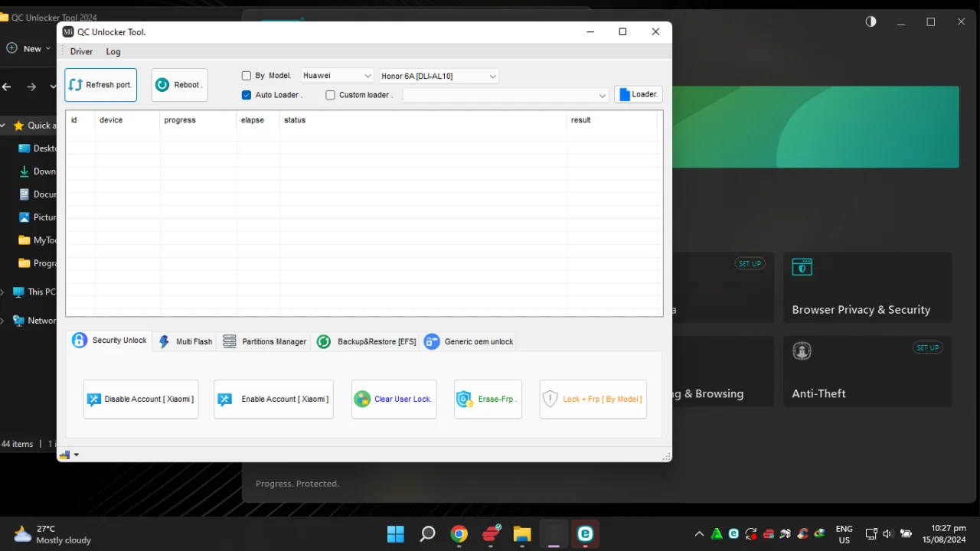Screen dimensions: 980x551
Task: Go forward in File Explorer
Action: point(31,86)
